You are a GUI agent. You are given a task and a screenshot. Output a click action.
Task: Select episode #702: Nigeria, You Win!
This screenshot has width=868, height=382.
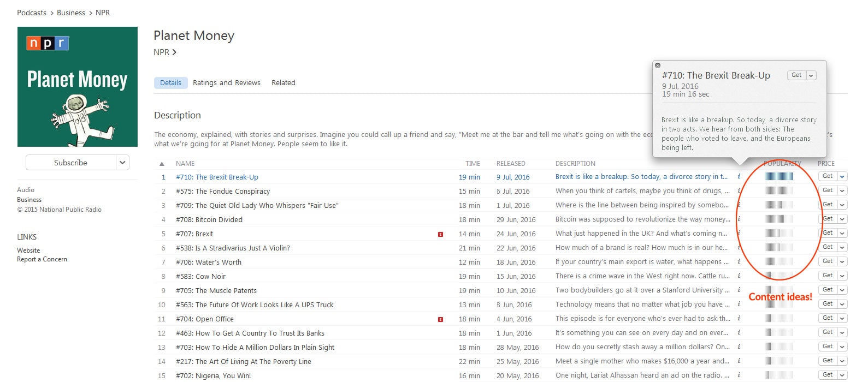[214, 375]
